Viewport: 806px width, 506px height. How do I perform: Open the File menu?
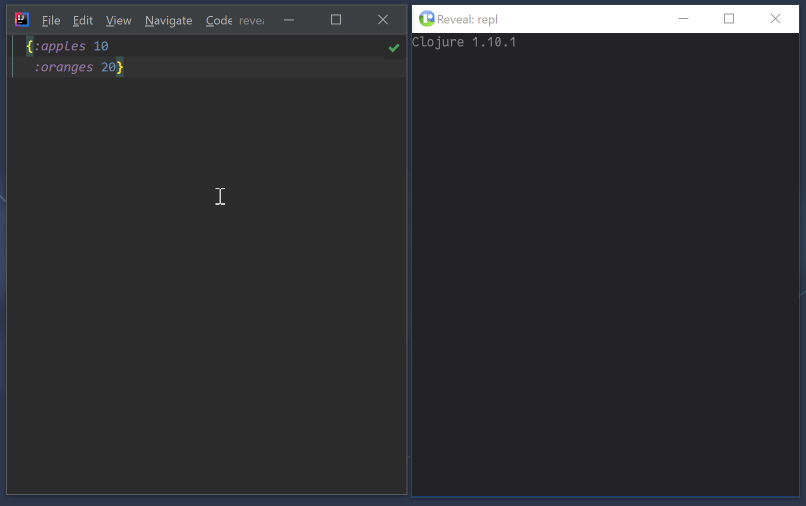pos(51,20)
